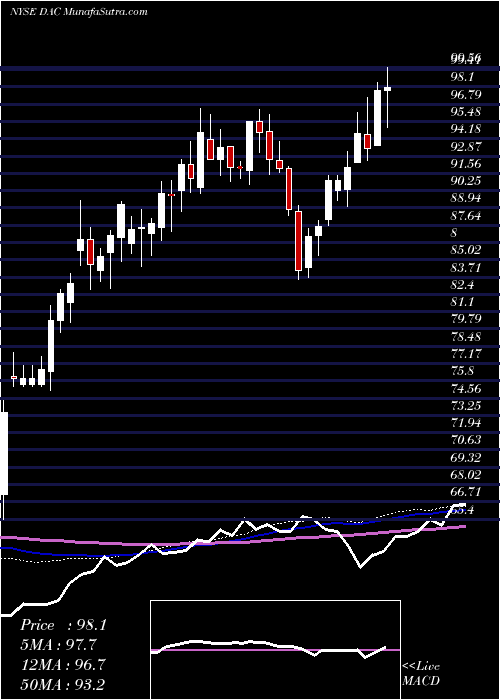Pick the 88.94 price label
The height and width of the screenshot is (700, 500).
(x=466, y=198)
